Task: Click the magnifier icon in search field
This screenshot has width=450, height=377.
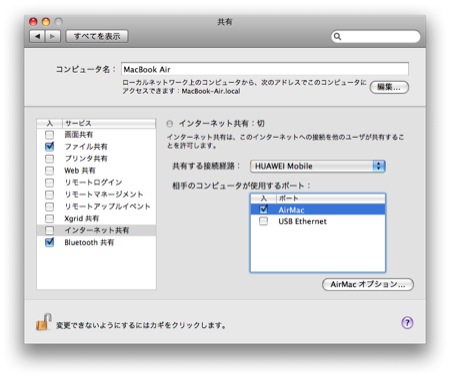Action: 337,36
